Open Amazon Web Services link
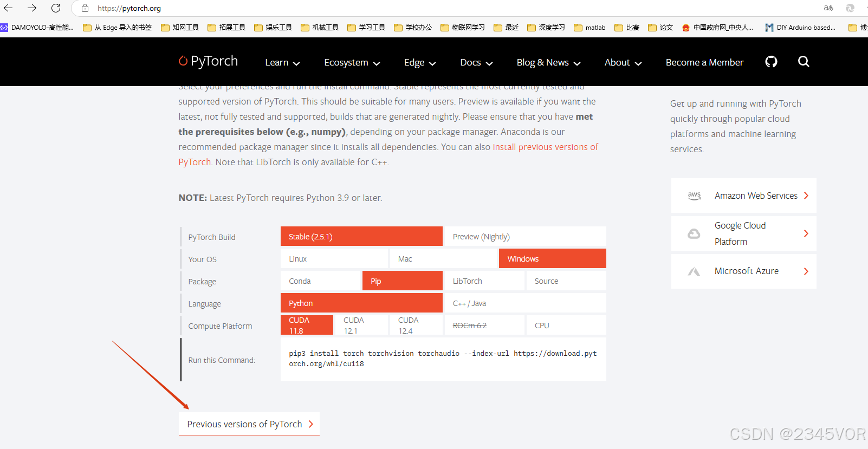 743,196
